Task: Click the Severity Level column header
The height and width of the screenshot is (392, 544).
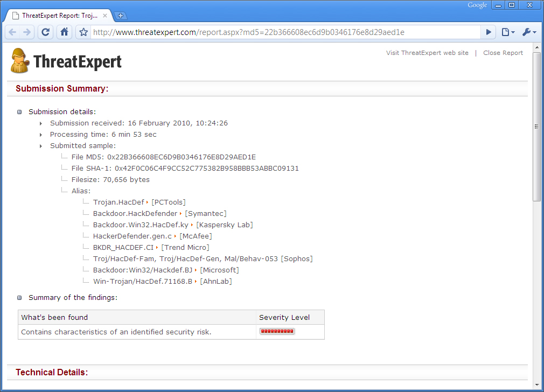Action: (x=290, y=317)
